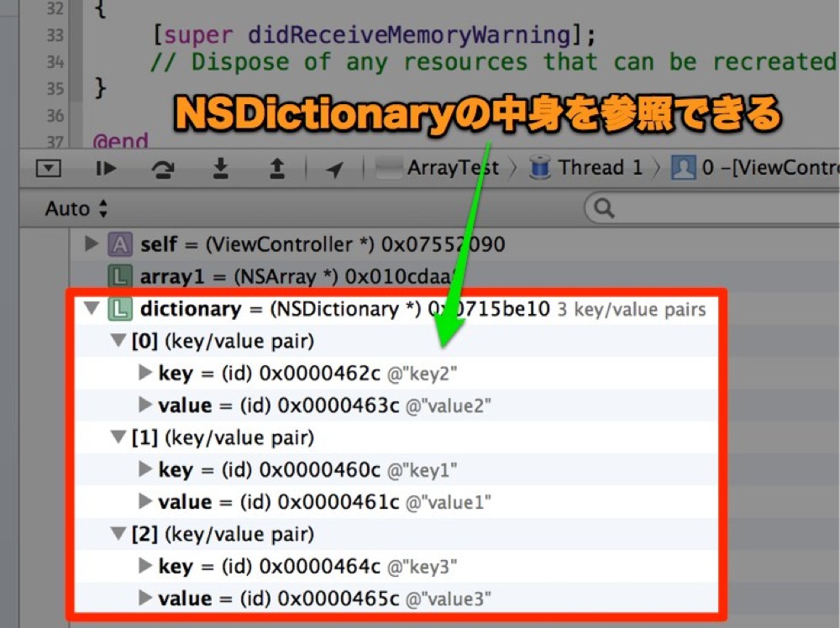Click the @end code line
Image resolution: width=840 pixels, height=628 pixels.
(120, 141)
